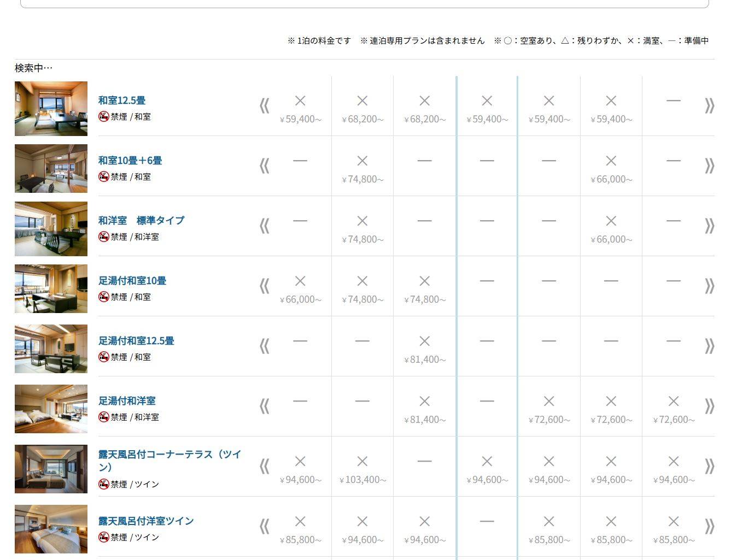
Task: Click the × mark above ¥81,400 for 足湯付和室12.5畳
Action: pos(424,341)
